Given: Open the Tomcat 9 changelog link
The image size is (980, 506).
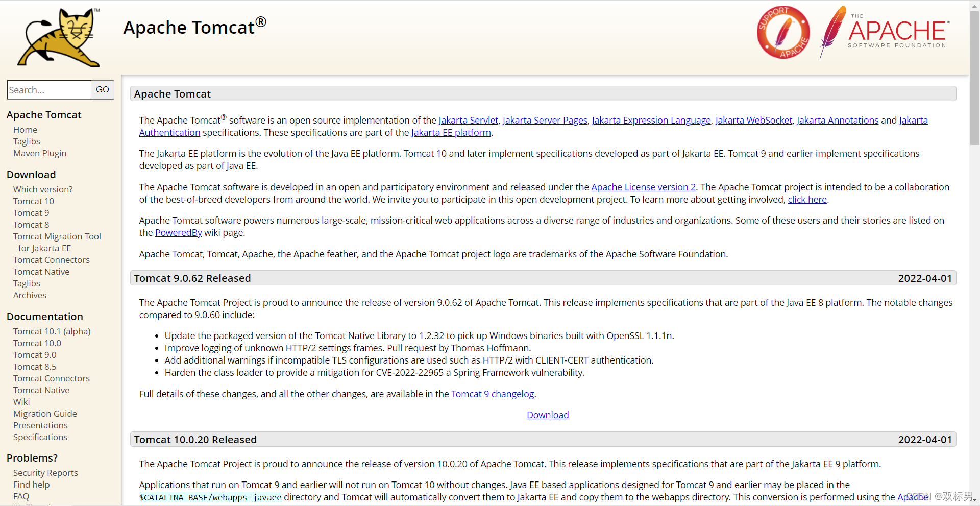Looking at the screenshot, I should [x=493, y=394].
